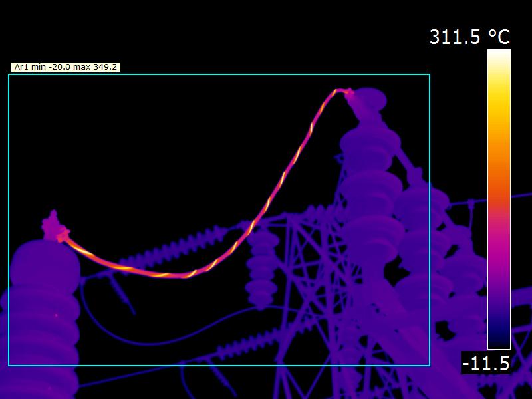This screenshot has width=532, height=399.
Task: Click the -11.5 scale minimum value
Action: (486, 362)
